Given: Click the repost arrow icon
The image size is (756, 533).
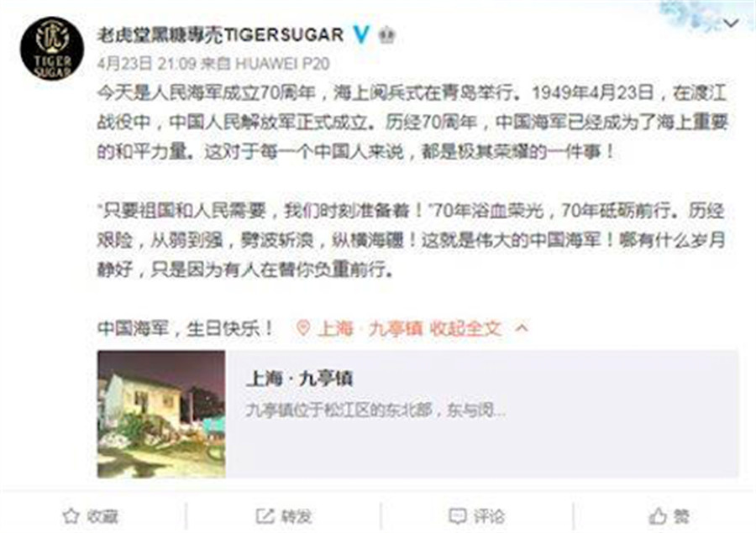Looking at the screenshot, I should tap(265, 516).
